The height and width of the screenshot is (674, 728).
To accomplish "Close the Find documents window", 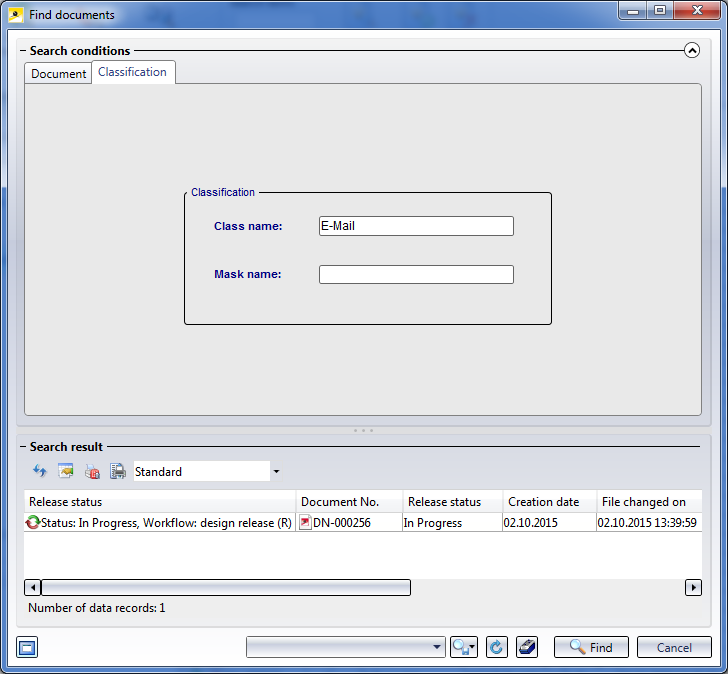I will (697, 10).
